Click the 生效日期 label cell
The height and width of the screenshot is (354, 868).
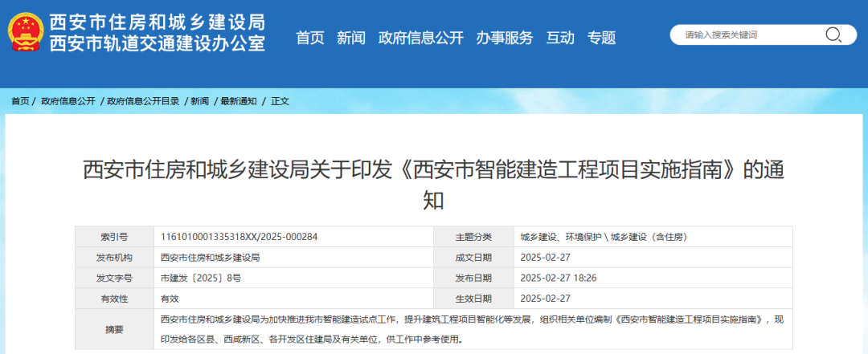pos(474,299)
